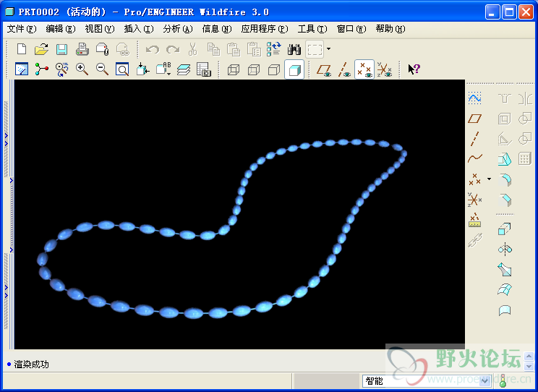The height and width of the screenshot is (392, 538).
Task: Click the Layers icon
Action: tap(184, 69)
